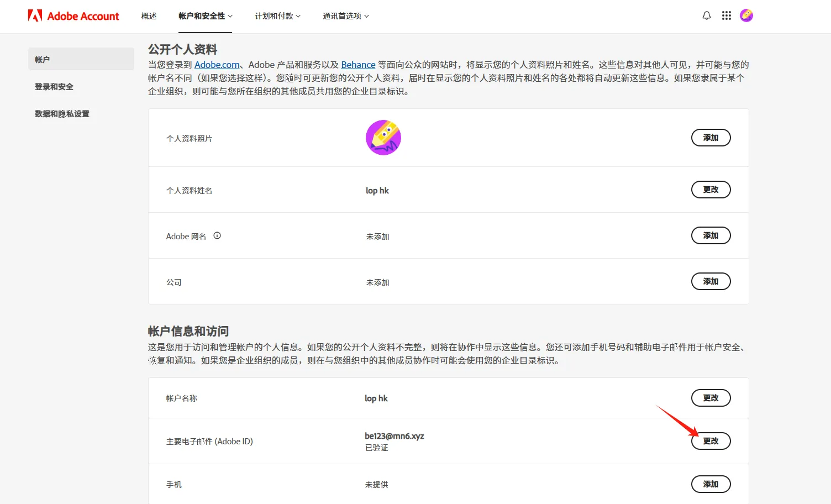This screenshot has height=504, width=831.
Task: Click the 个人资料姓名 value lop hk
Action: 377,191
